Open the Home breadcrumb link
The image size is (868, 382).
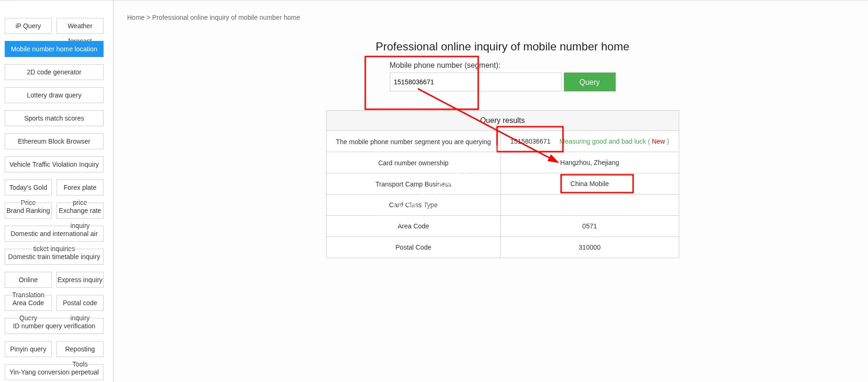136,17
